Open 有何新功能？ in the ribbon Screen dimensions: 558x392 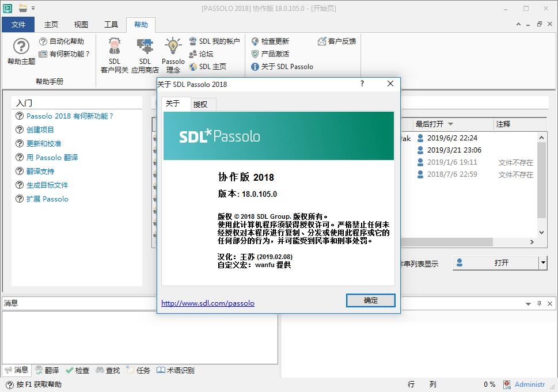coord(64,54)
